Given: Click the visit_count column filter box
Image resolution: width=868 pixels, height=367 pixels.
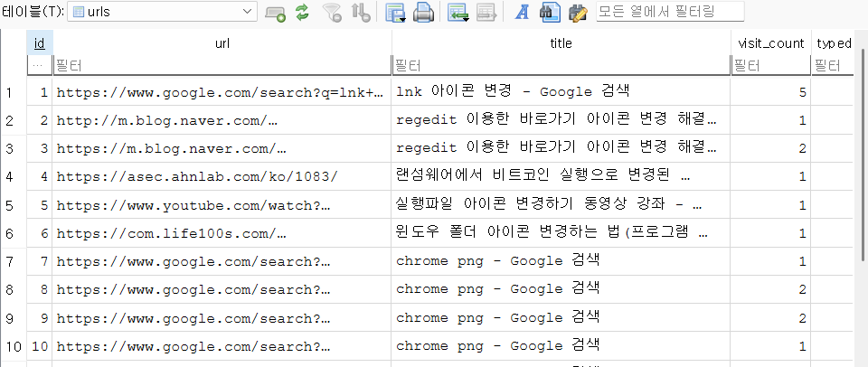Looking at the screenshot, I should (x=770, y=66).
